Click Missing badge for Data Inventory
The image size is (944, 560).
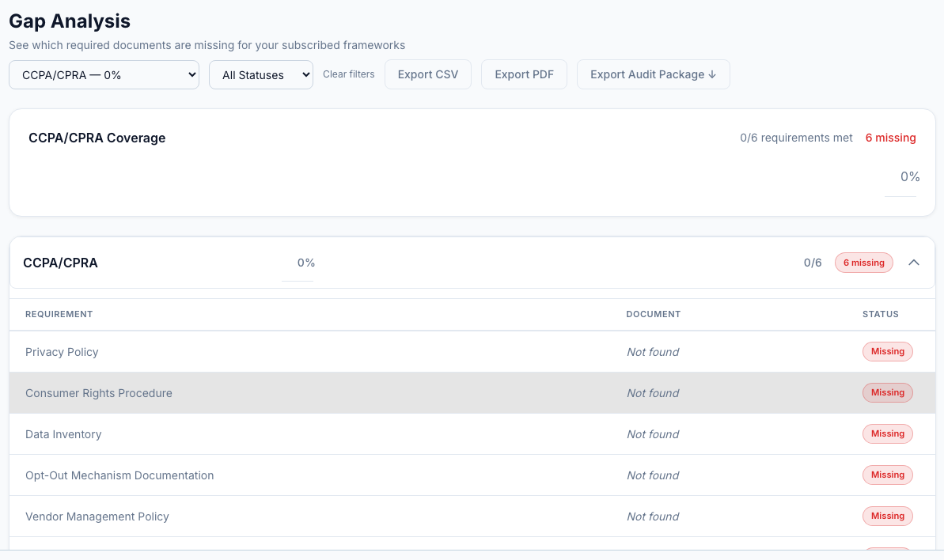887,433
